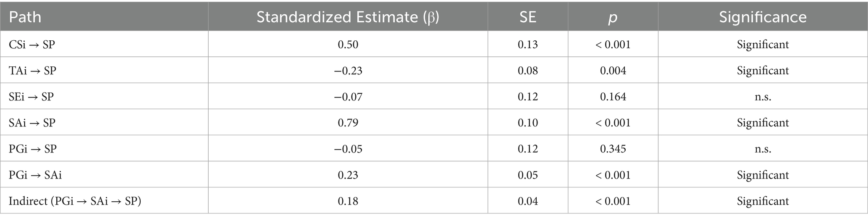Click the −0.07 estimate value

[x=348, y=97]
